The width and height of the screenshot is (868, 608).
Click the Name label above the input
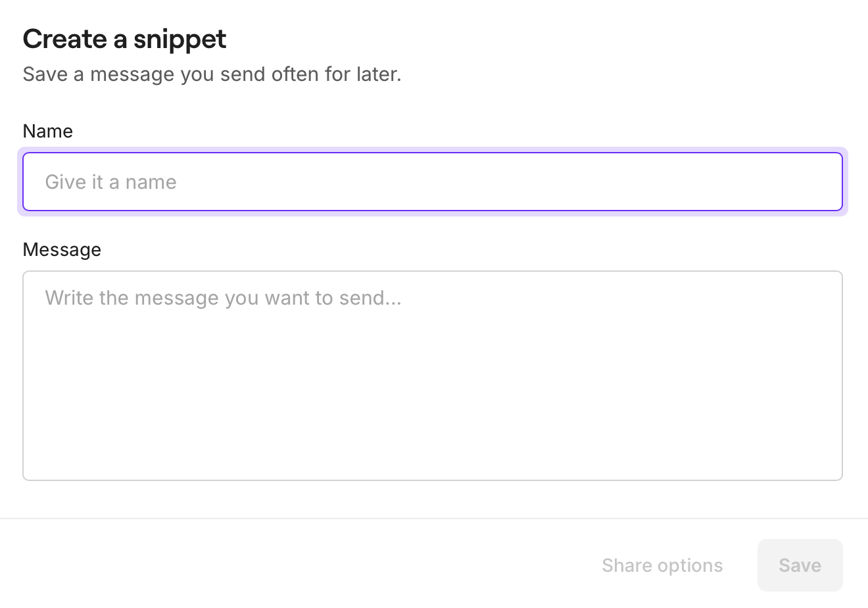(47, 131)
